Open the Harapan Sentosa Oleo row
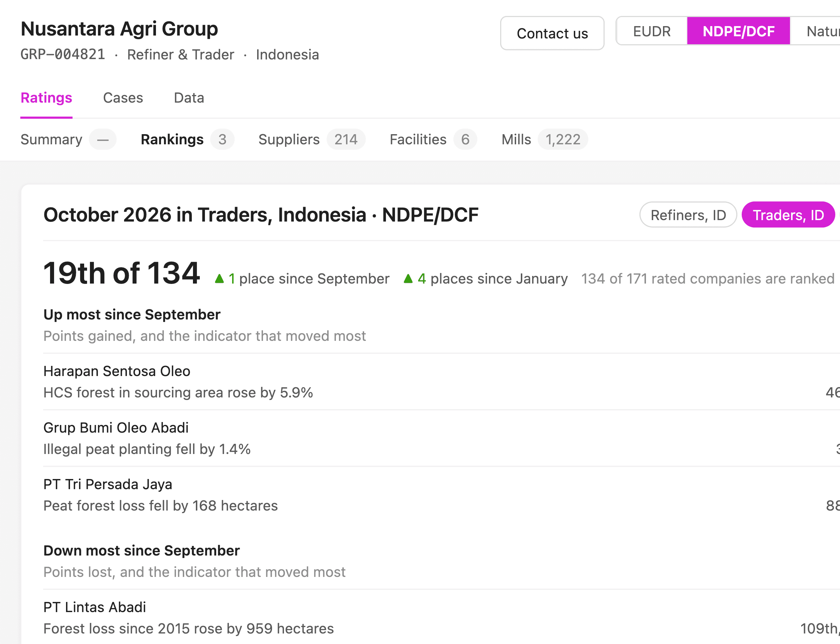This screenshot has width=840, height=644. coord(442,382)
